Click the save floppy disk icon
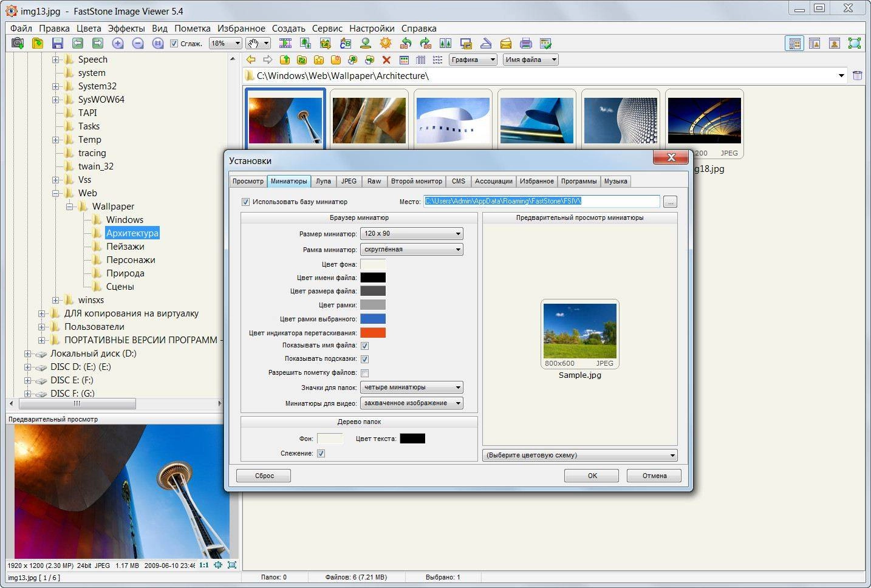Screen dimensions: 871x588 pyautogui.click(x=58, y=43)
